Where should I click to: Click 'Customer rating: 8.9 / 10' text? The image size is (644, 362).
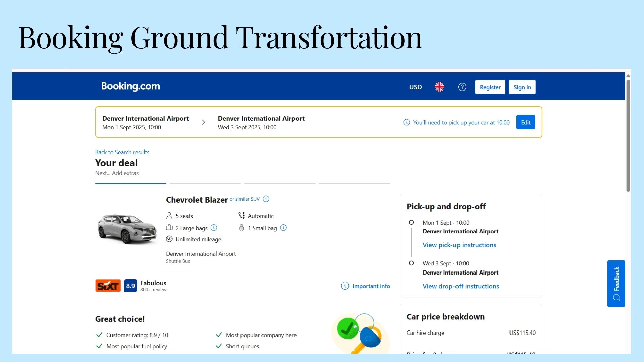coord(137,335)
